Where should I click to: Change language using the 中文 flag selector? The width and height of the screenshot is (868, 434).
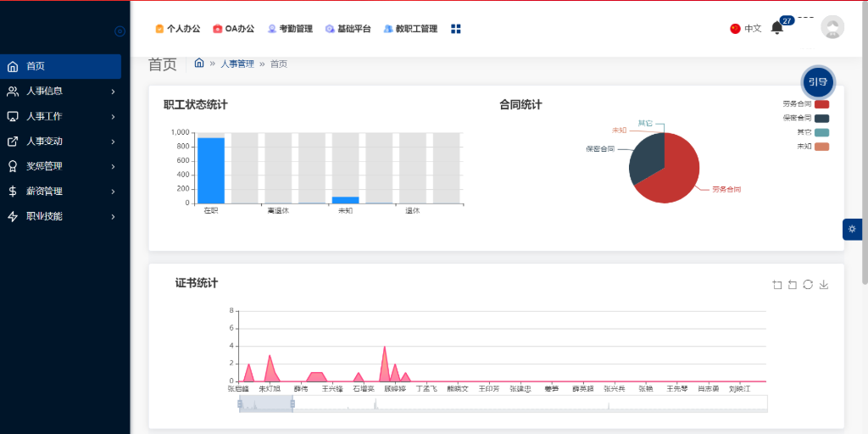click(x=746, y=29)
